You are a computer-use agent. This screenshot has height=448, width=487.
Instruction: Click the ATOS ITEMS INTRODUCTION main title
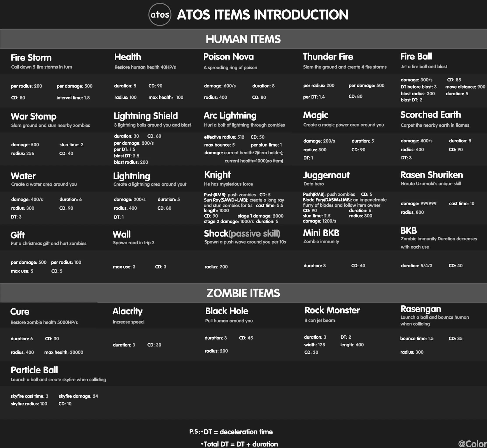[x=263, y=14]
